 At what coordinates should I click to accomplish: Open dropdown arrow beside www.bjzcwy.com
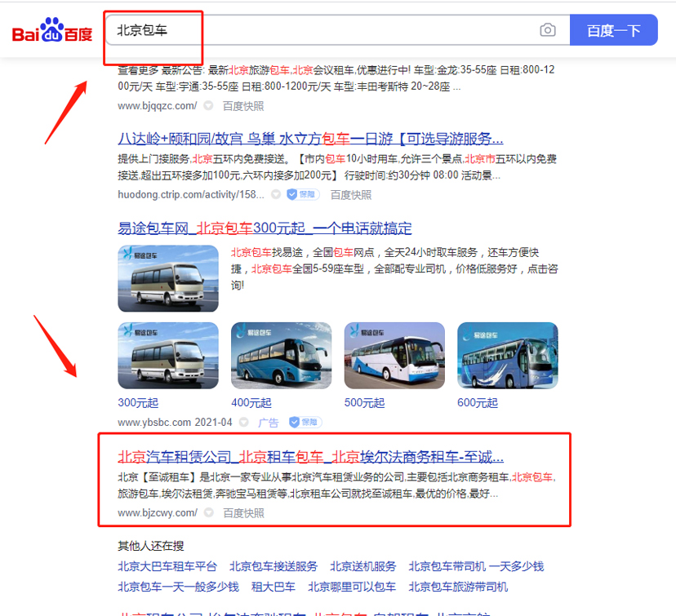[209, 512]
